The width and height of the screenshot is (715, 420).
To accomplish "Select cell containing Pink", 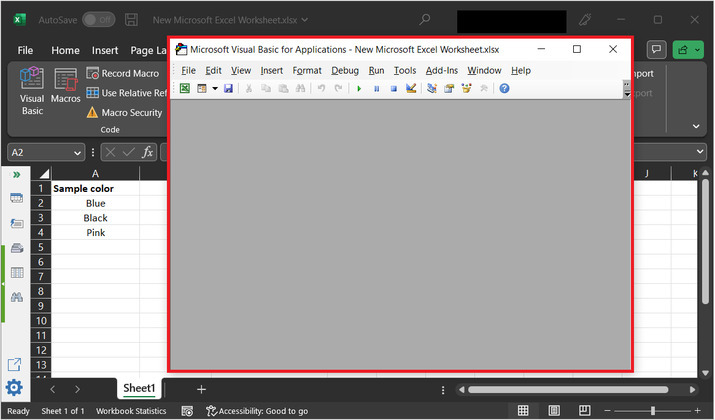I will [95, 233].
